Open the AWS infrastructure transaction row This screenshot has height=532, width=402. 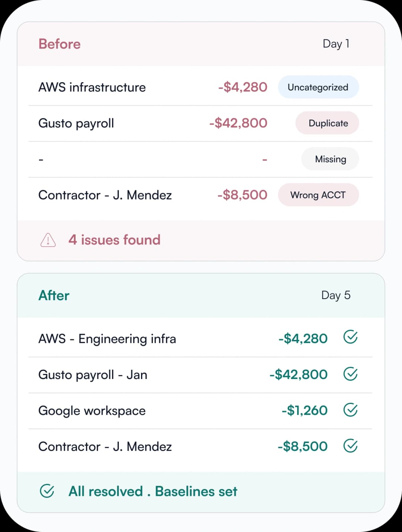pyautogui.click(x=200, y=87)
